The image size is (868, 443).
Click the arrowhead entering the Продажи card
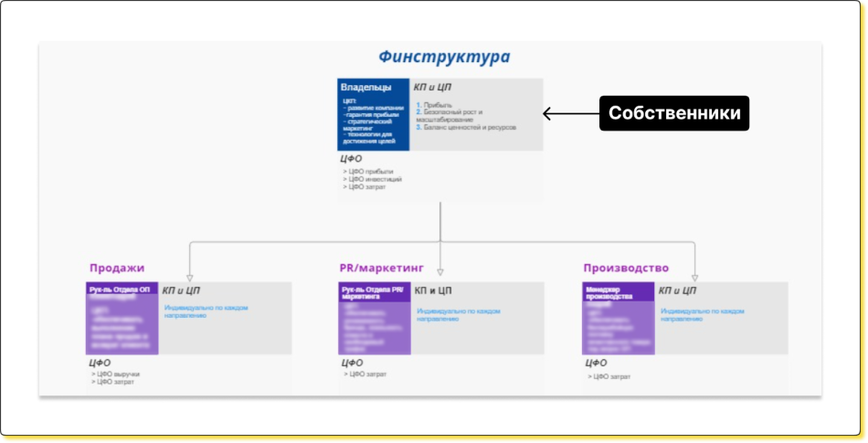coord(188,276)
